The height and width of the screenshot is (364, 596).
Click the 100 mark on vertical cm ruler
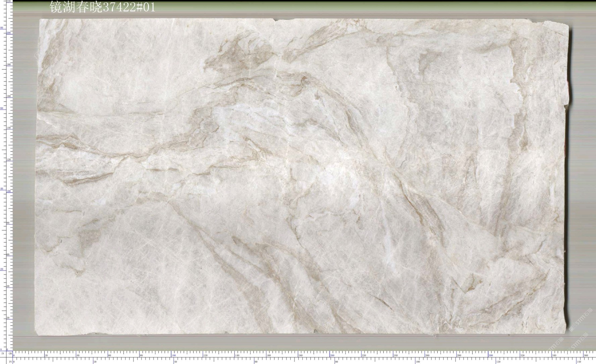pos(8,191)
